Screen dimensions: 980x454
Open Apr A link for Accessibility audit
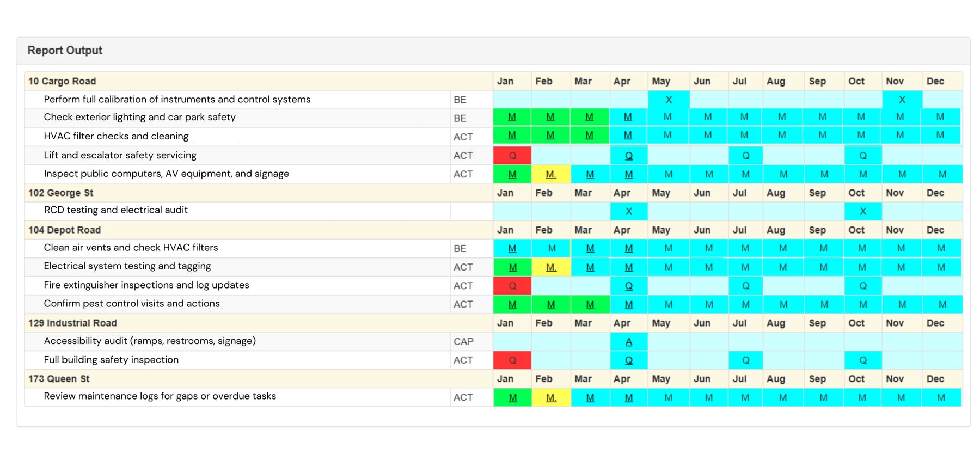coord(629,342)
